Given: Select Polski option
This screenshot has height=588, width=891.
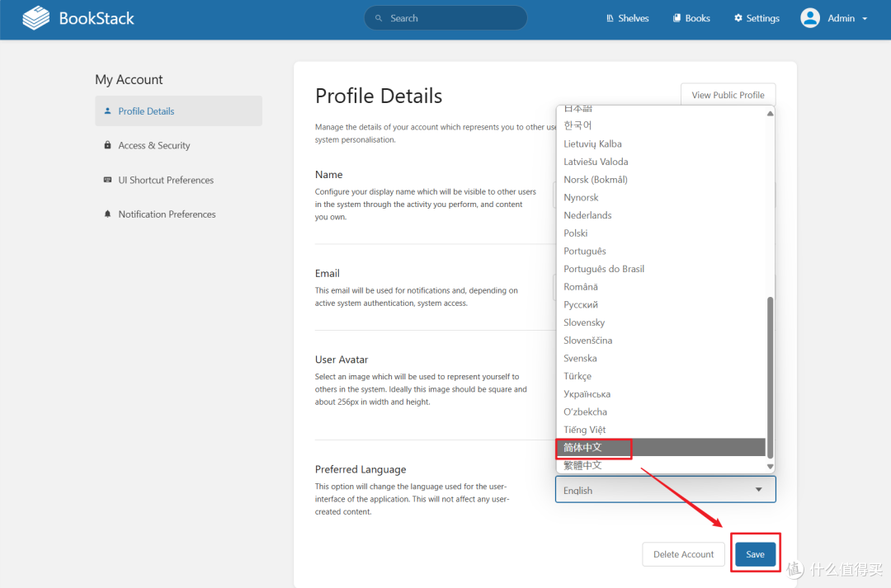Looking at the screenshot, I should [661, 233].
